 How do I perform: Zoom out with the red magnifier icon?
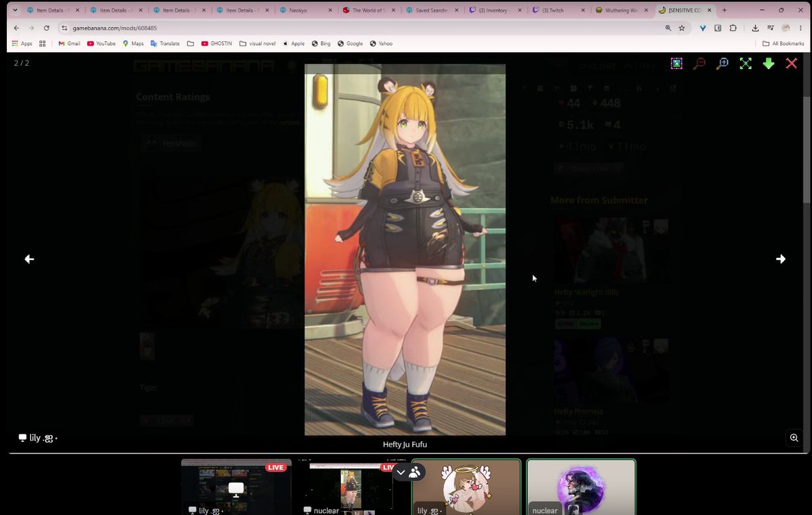[x=700, y=63]
